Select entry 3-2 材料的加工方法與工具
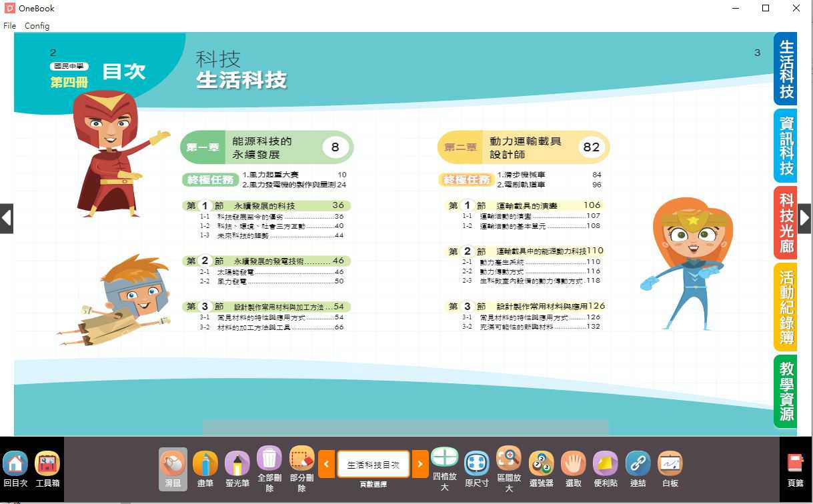Screen dimensions: 813x504 point(271,327)
